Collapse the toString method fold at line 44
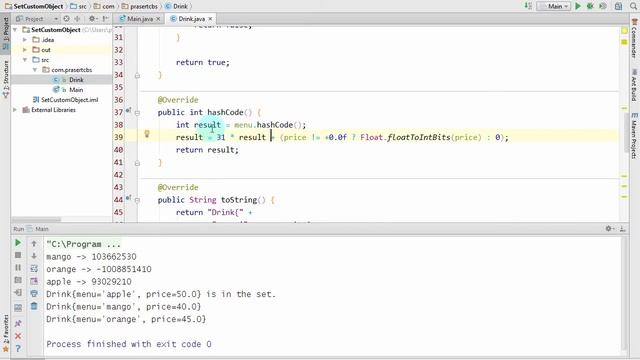 137,200
